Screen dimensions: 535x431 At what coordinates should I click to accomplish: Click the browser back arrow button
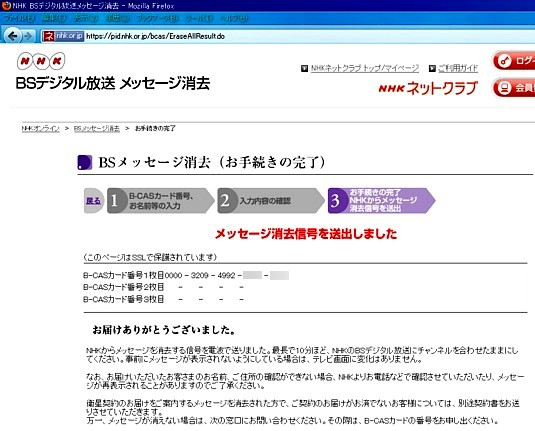pyautogui.click(x=12, y=35)
